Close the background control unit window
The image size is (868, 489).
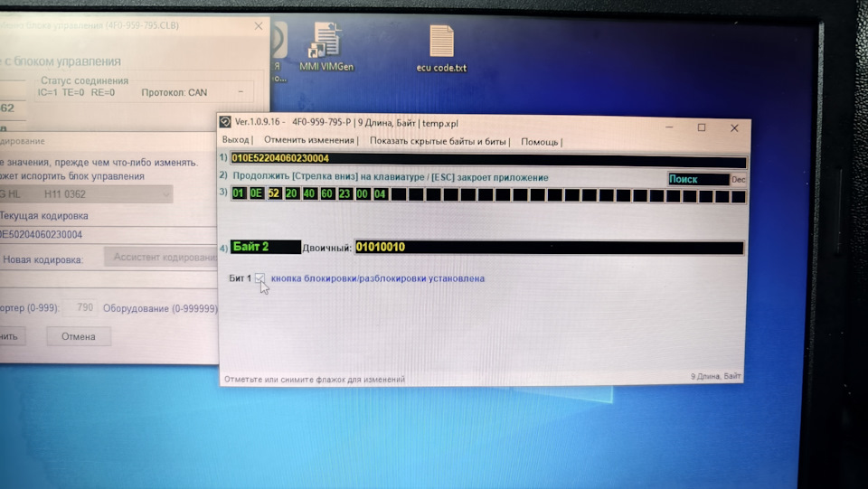[259, 26]
